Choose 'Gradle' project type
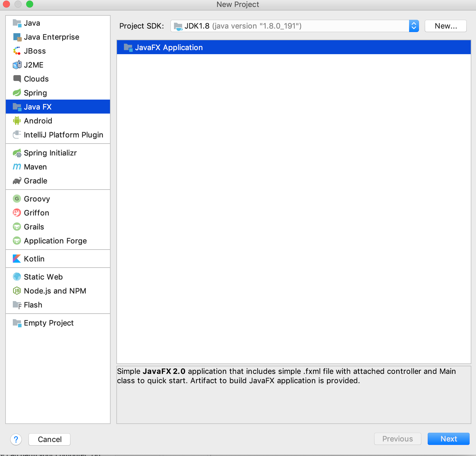Viewport: 476px width, 456px height. (x=58, y=181)
